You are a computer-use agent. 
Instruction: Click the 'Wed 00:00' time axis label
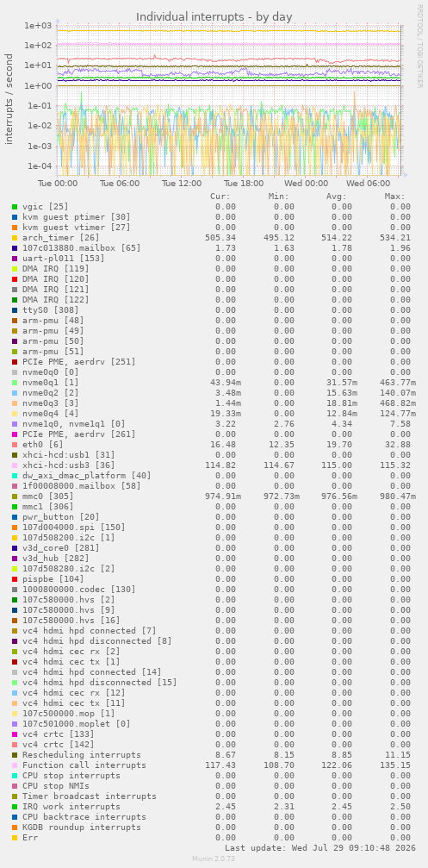tap(308, 184)
